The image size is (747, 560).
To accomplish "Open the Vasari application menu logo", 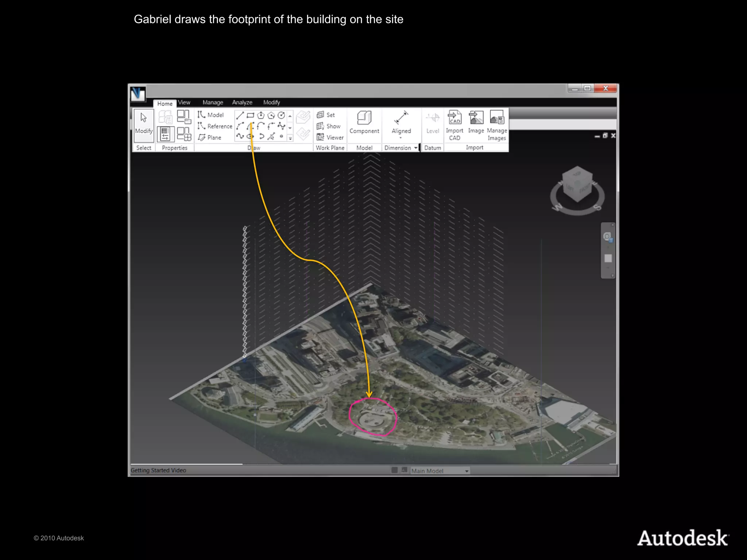I will (x=138, y=94).
